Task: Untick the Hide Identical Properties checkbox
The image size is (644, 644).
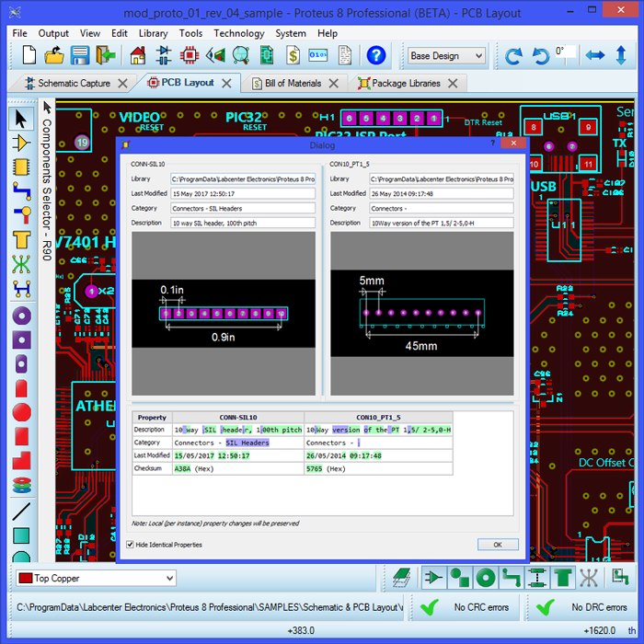Action: point(130,545)
